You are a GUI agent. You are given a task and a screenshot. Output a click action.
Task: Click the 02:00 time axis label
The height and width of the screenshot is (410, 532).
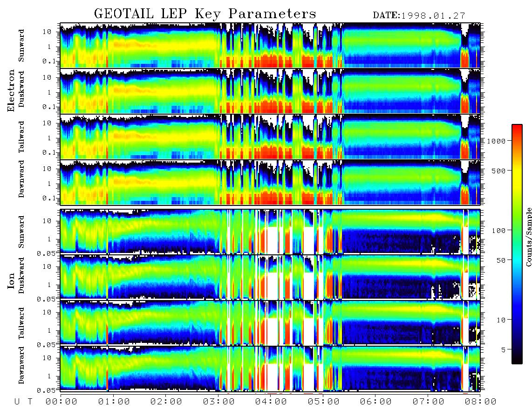tap(166, 402)
